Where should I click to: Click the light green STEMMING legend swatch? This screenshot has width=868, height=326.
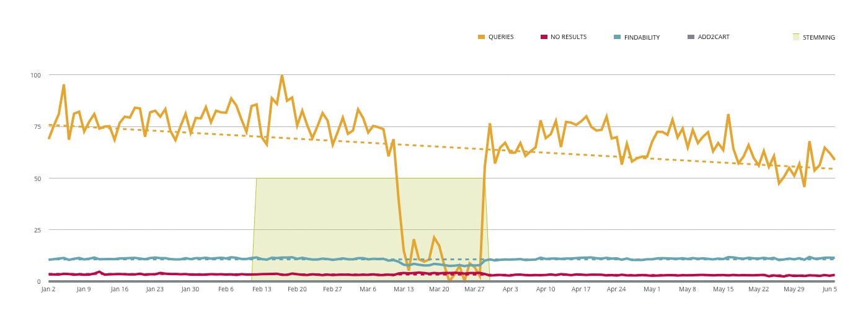pyautogui.click(x=797, y=37)
